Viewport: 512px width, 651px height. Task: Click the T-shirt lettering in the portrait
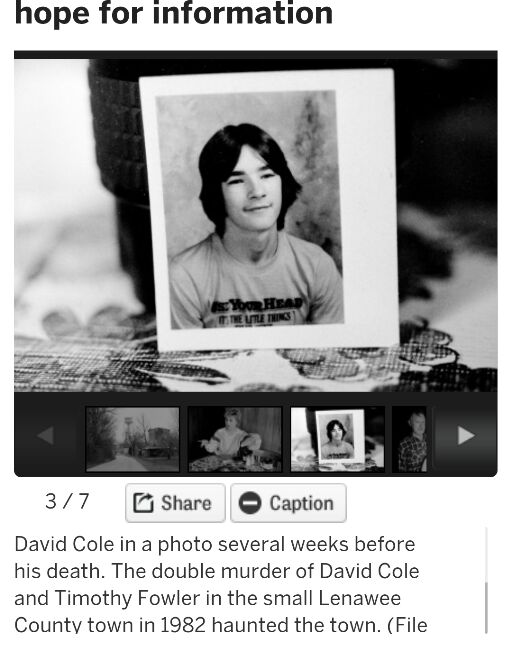tap(257, 311)
